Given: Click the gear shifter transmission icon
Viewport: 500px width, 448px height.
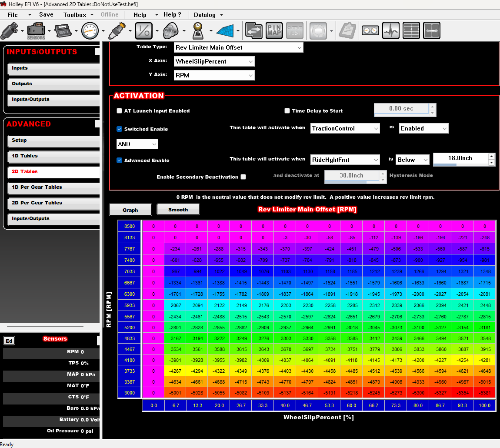Looking at the screenshot, I should point(198,30).
